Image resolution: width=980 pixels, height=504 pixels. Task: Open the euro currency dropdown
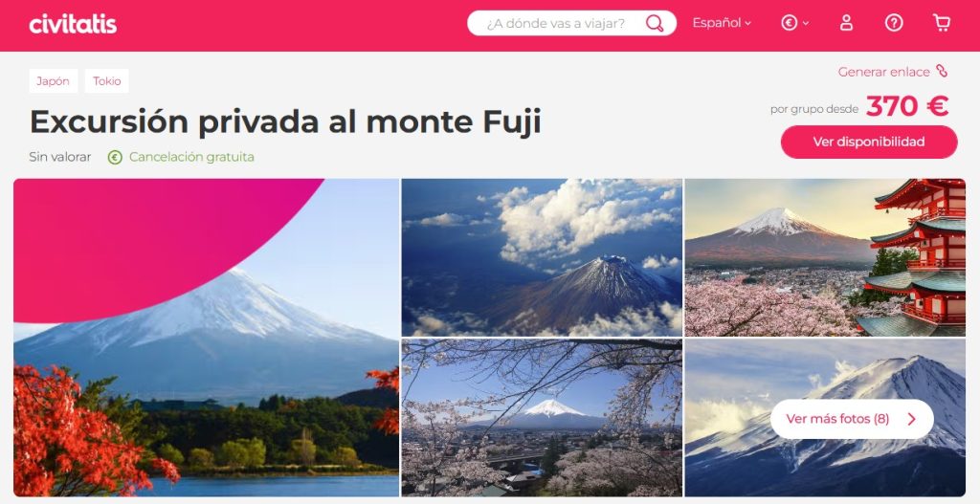794,23
